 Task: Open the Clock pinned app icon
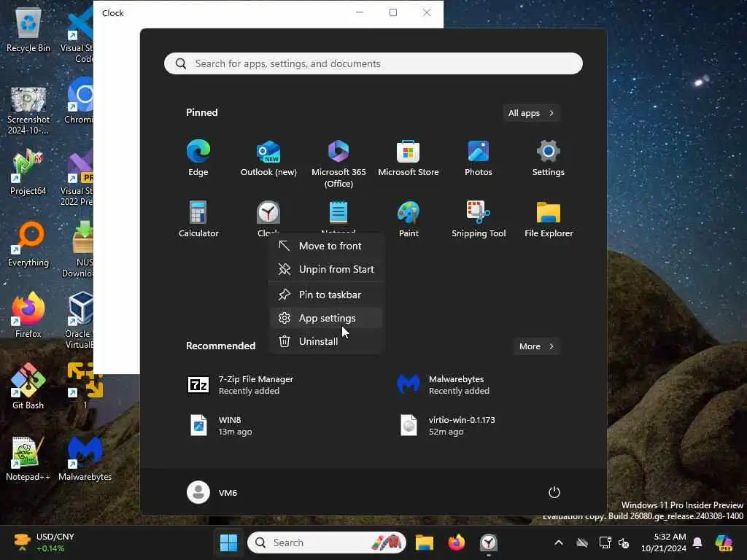click(268, 212)
